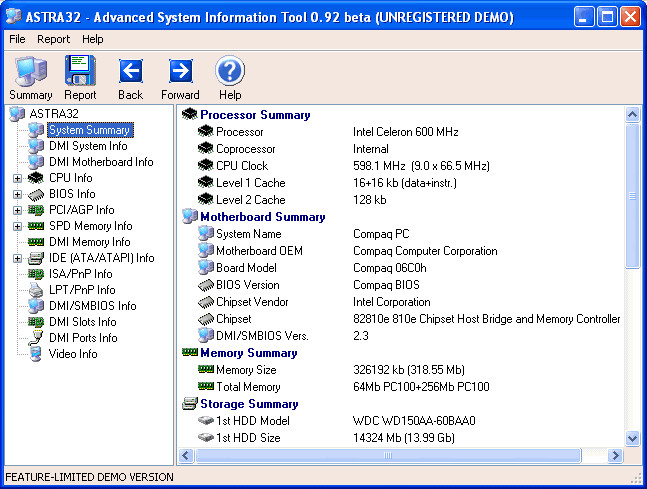
Task: Expand the IDE (ATA/ATAPI) Info tree node
Action: coord(17,259)
